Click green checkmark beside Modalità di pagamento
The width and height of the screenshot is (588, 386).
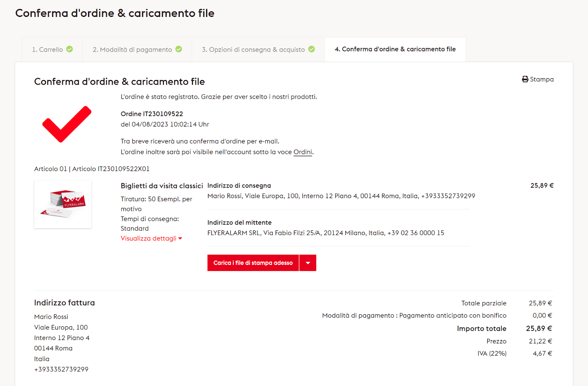[x=179, y=49]
